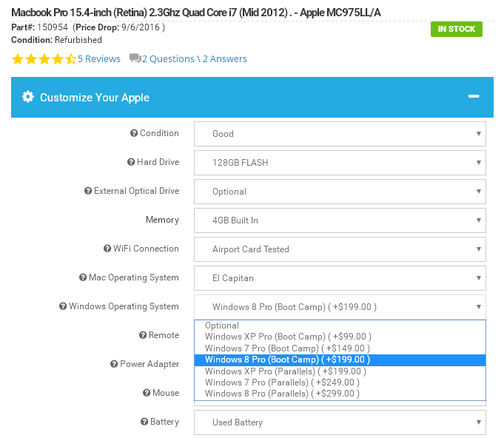The height and width of the screenshot is (438, 504).
Task: Open the Battery dropdown Used Battery
Action: [x=340, y=422]
